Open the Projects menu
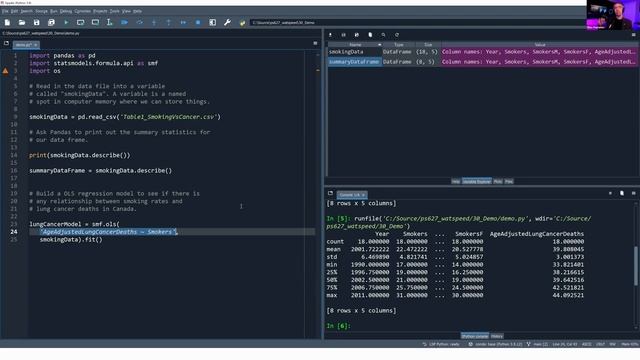Image resolution: width=640 pixels, height=360 pixels. 100,11
